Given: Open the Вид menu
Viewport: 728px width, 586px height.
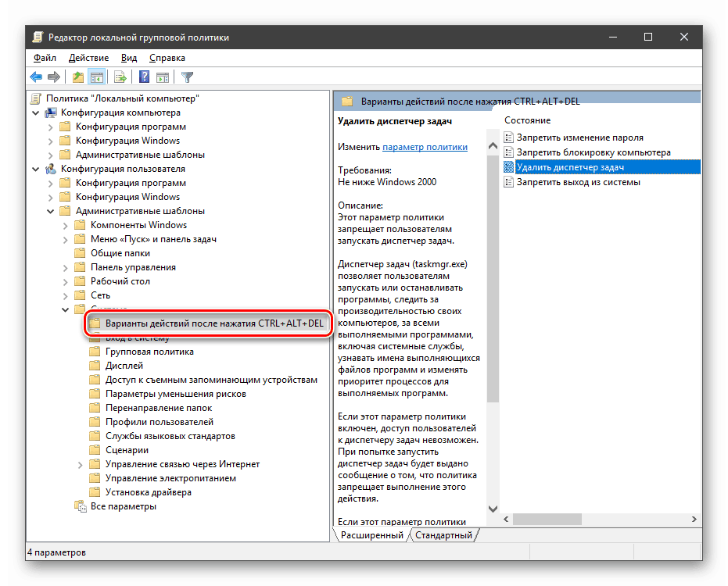Looking at the screenshot, I should coord(129,58).
